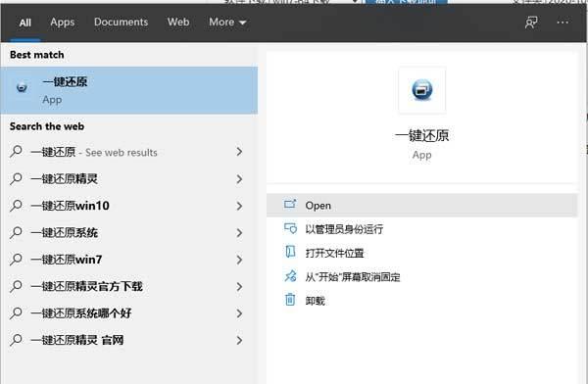The image size is (588, 384).
Task: Expand arrow beside 一键还原win7 suggestion
Action: 239,260
